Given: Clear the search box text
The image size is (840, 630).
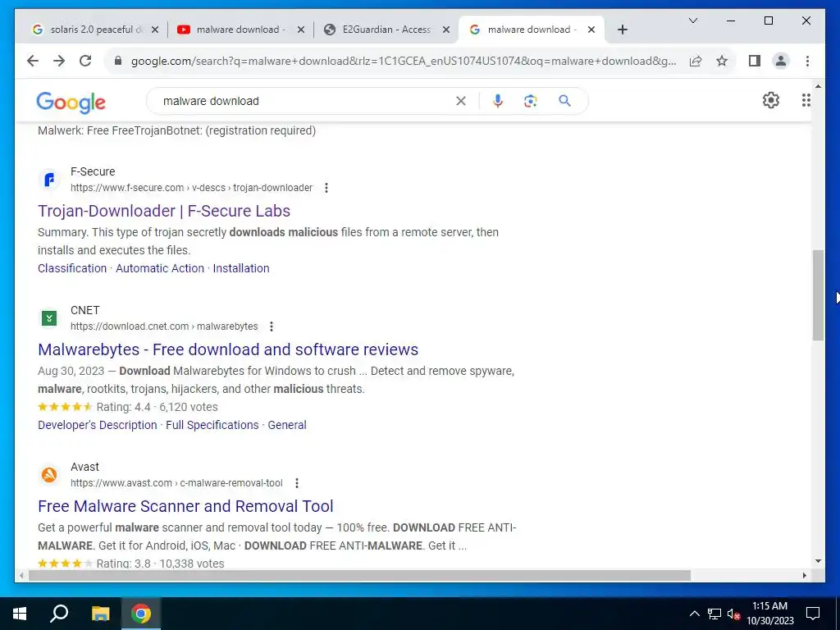Looking at the screenshot, I should pos(461,101).
